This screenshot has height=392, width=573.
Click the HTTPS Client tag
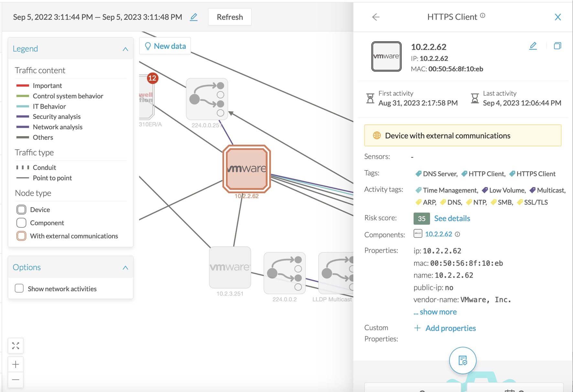(532, 174)
